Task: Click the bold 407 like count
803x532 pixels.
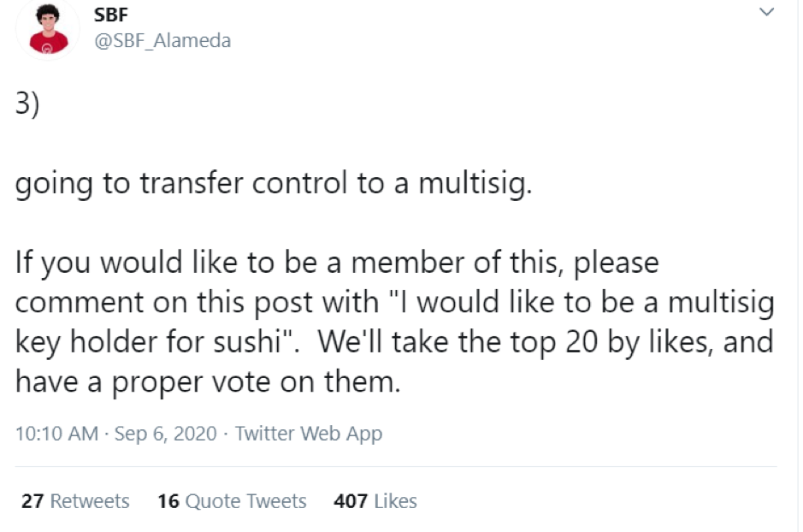Action: click(351, 500)
